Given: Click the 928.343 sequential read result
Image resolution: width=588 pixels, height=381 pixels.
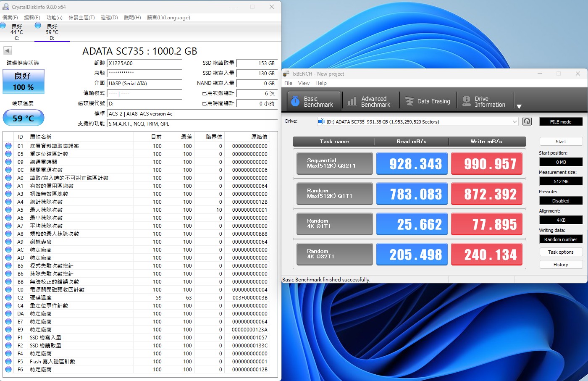Looking at the screenshot, I should pos(412,163).
